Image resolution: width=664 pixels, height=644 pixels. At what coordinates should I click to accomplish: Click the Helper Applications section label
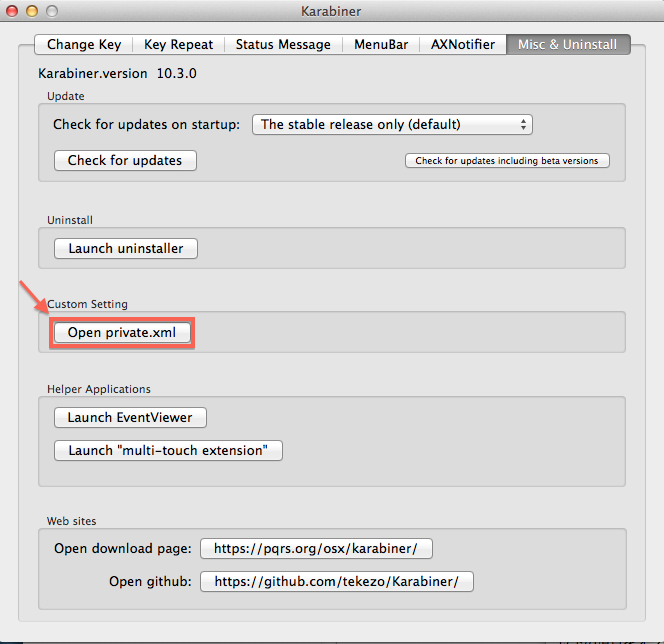pos(99,389)
